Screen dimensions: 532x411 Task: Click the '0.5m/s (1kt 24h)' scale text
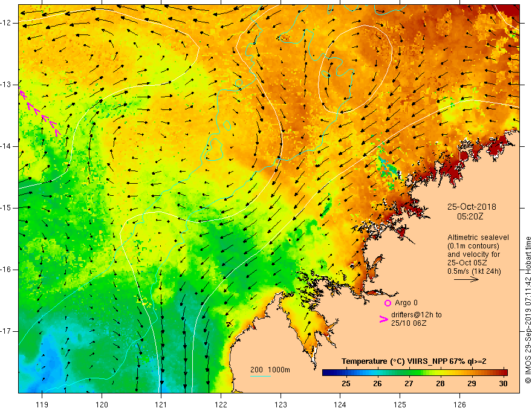pyautogui.click(x=474, y=271)
